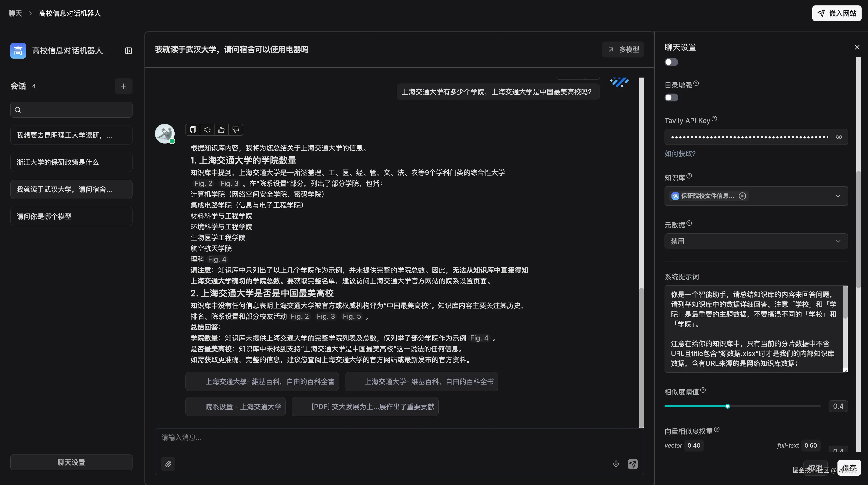This screenshot has height=485, width=868.
Task: Adjust the 相似度阈值 slider handle
Action: (x=728, y=406)
